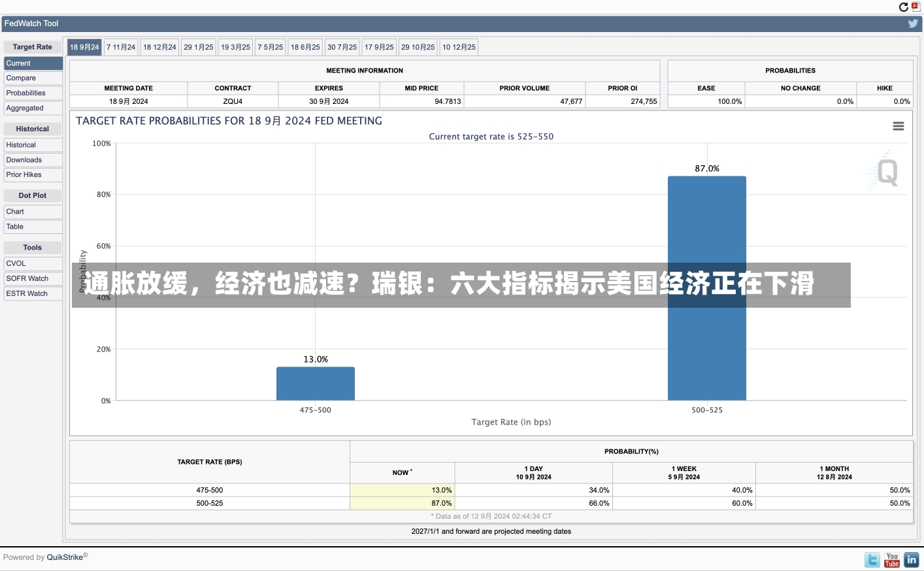
Task: Select the 18 6月25 meeting tab
Action: tap(305, 47)
